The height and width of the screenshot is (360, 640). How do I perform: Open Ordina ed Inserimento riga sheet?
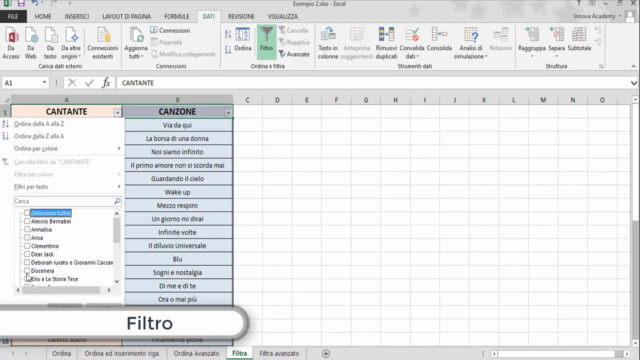click(122, 353)
